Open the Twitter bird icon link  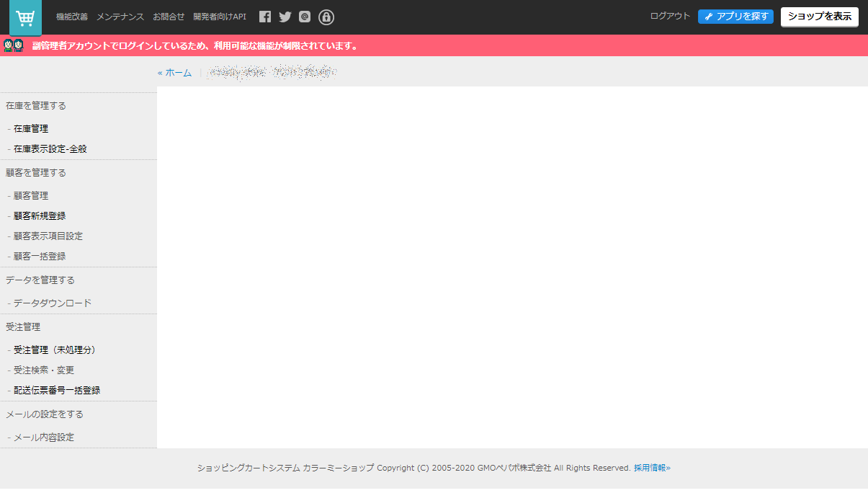(x=285, y=17)
